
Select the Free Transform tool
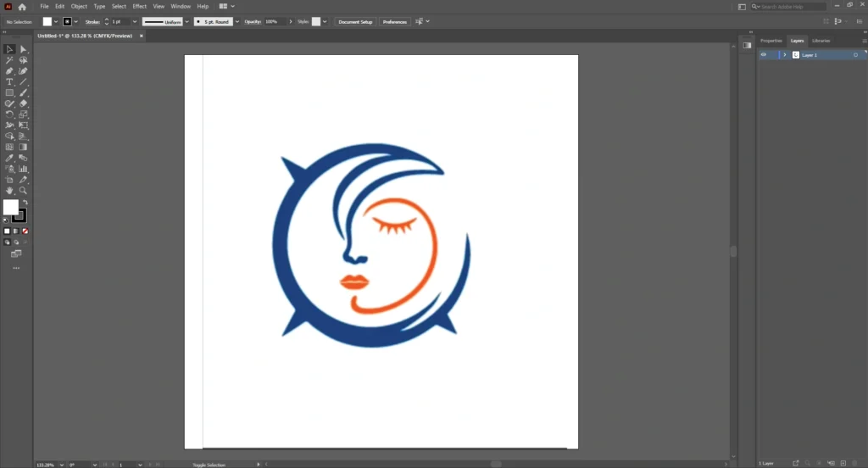point(23,125)
